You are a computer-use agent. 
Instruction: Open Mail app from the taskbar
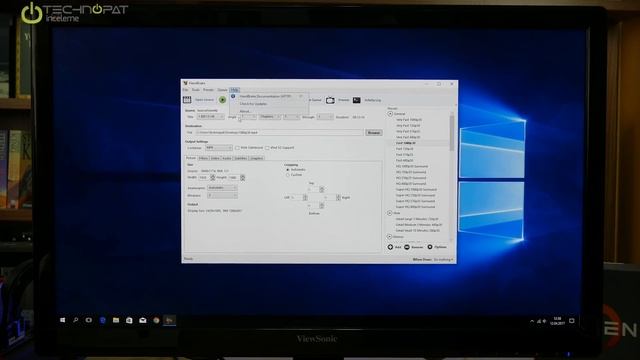tap(142, 320)
